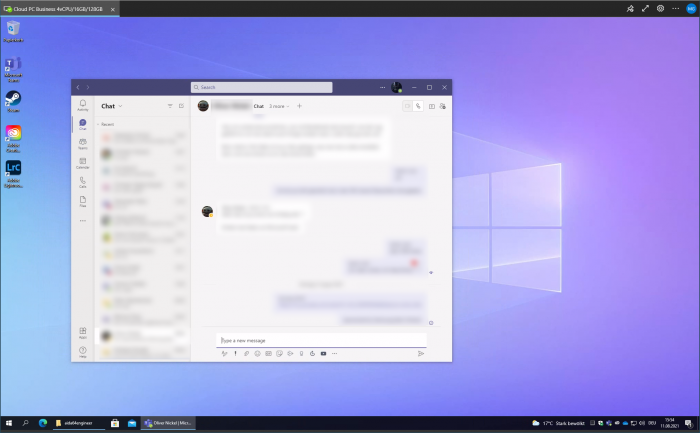Go forward with Teams navigation arrow
This screenshot has height=433, width=700.
click(88, 87)
